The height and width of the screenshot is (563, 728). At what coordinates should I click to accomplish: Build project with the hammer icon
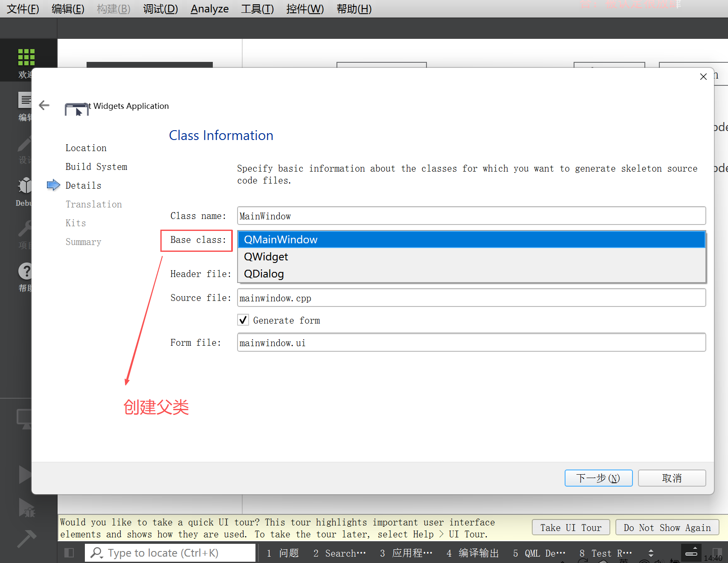pyautogui.click(x=27, y=539)
